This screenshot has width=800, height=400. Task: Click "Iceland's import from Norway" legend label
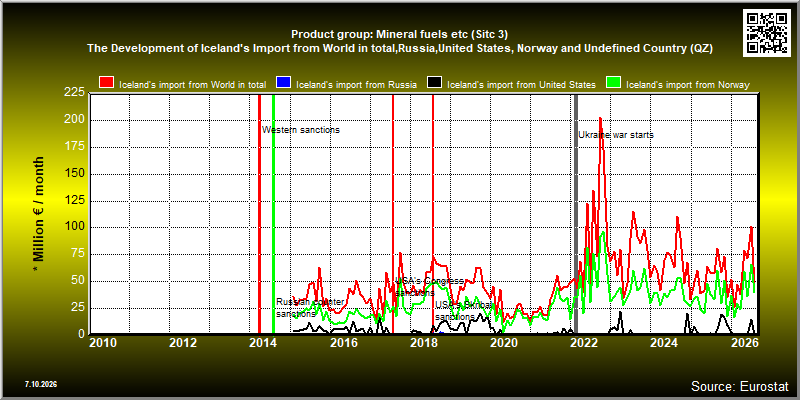pyautogui.click(x=688, y=85)
